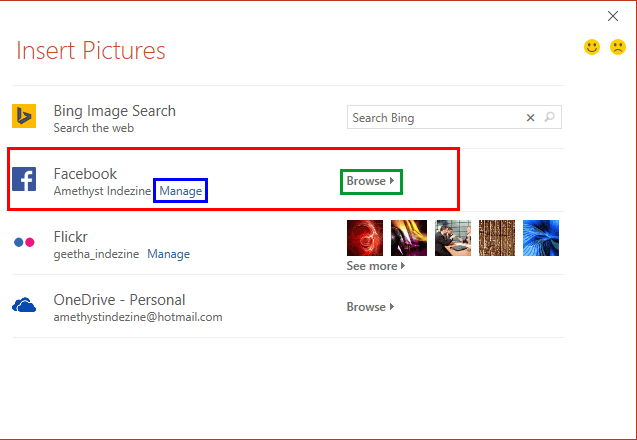This screenshot has height=440, width=637.
Task: Click the Bing logo icon
Action: (24, 116)
